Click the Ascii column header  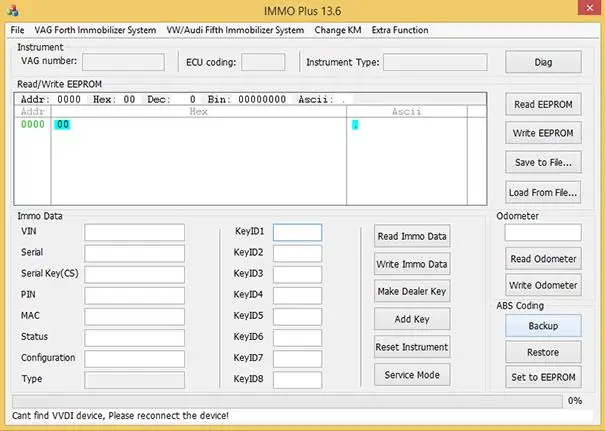tap(407, 112)
